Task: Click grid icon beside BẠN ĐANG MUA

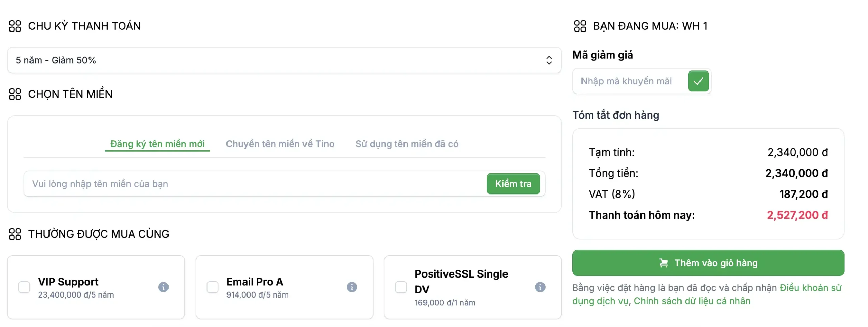Action: click(x=580, y=26)
